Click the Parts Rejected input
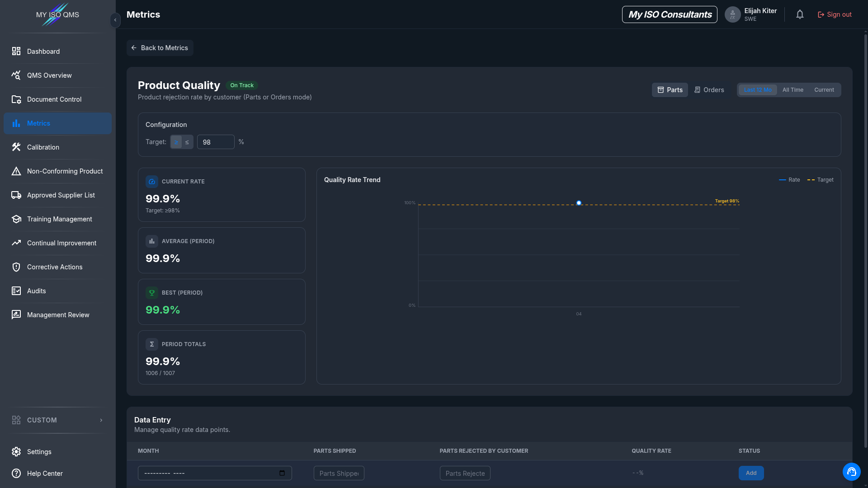868x488 pixels. click(465, 473)
